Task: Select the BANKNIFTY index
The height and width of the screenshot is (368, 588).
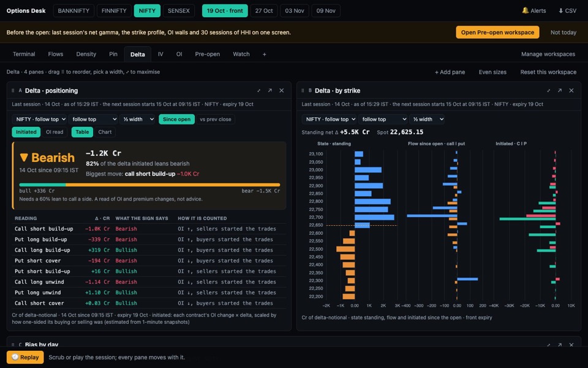Action: pos(73,11)
